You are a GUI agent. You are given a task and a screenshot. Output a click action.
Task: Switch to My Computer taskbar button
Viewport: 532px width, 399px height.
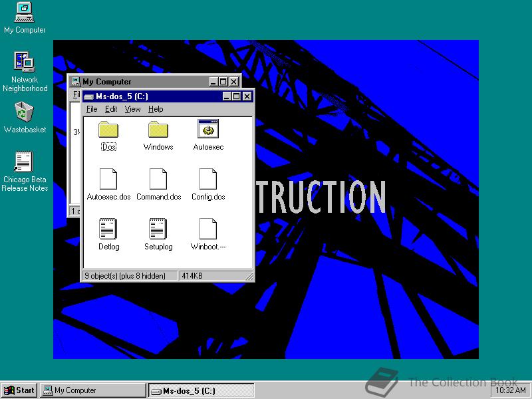tap(92, 390)
